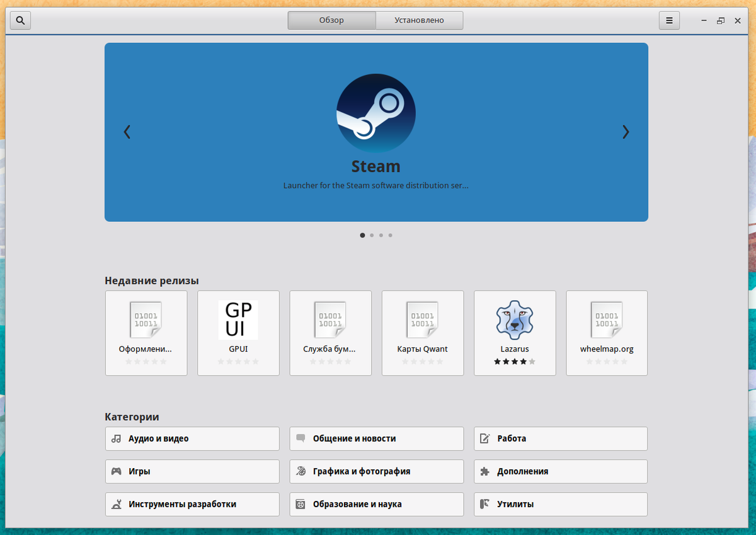Open the wheelmap.org app tile
Screen dimensions: 756x535
(607, 333)
